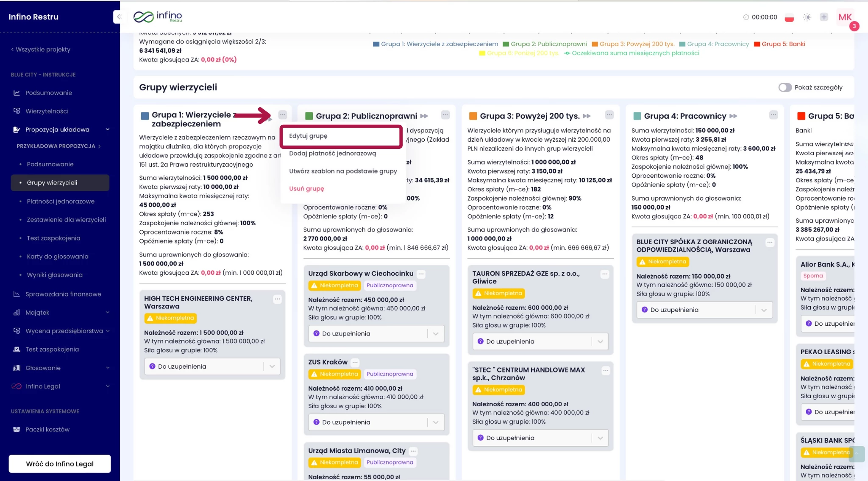This screenshot has height=481, width=868.
Task: Toggle the Grupa 5: Banki legend entry in the chart
Action: point(779,44)
